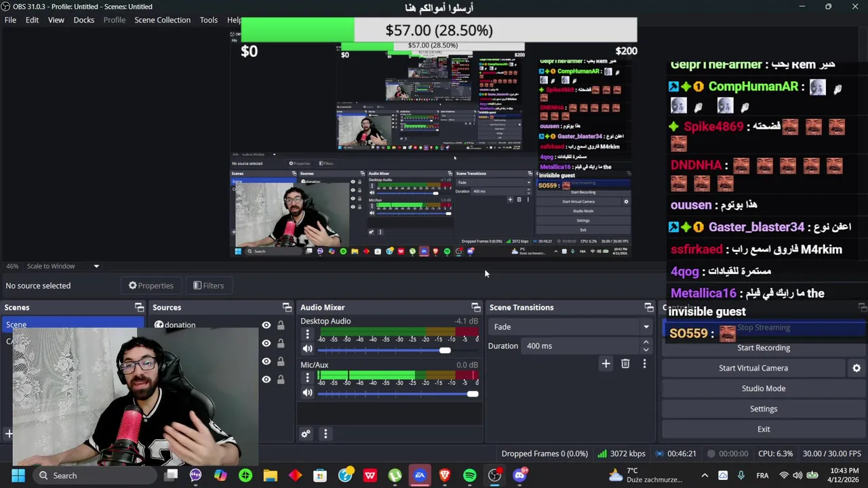This screenshot has height=488, width=868.
Task: Open the Scene Collection menu
Action: [162, 20]
